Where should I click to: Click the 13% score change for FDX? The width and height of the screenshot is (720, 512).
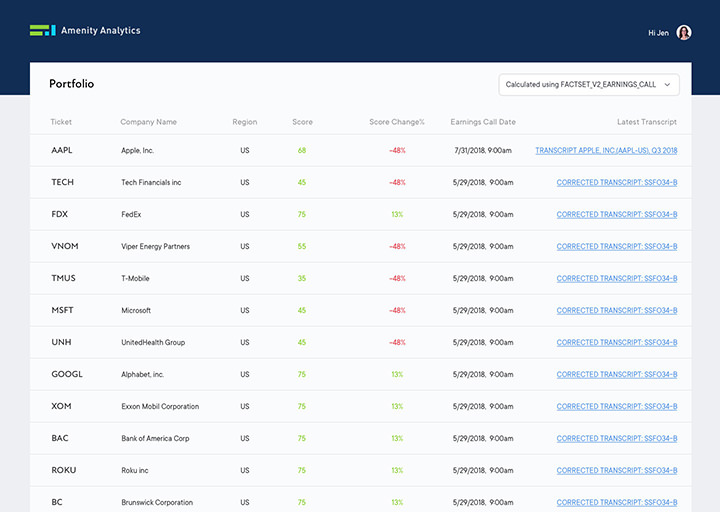(x=397, y=214)
